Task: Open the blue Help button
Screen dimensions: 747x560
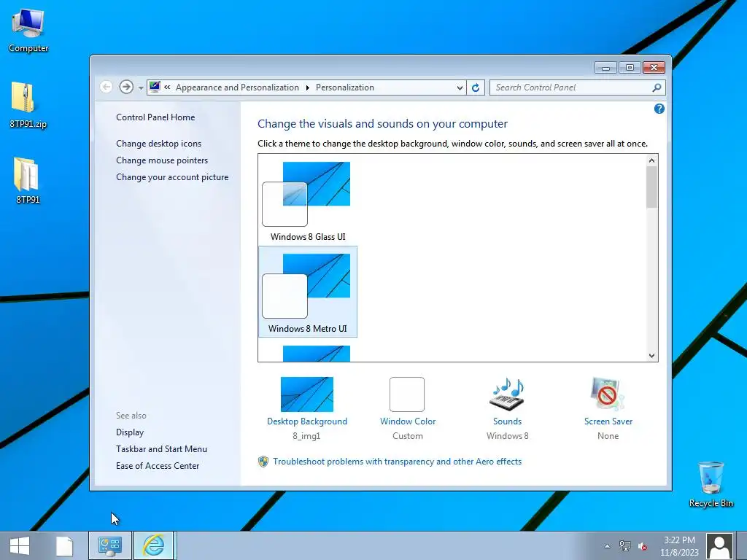Action: tap(659, 109)
